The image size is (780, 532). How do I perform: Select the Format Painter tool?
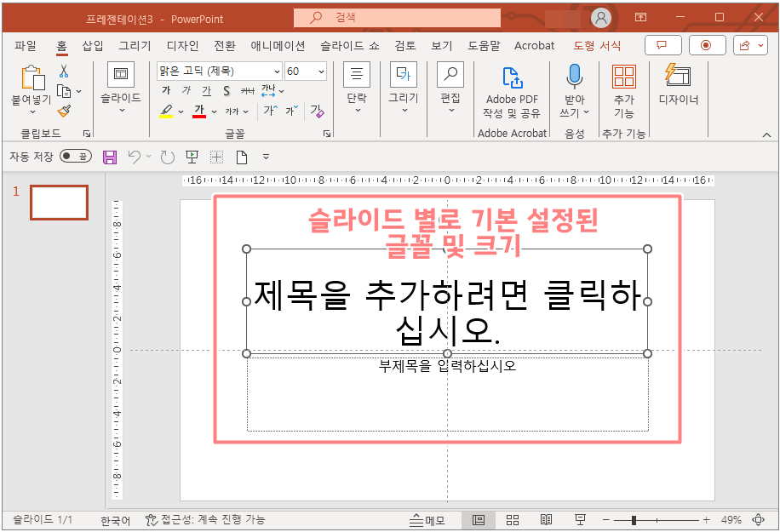(62, 110)
